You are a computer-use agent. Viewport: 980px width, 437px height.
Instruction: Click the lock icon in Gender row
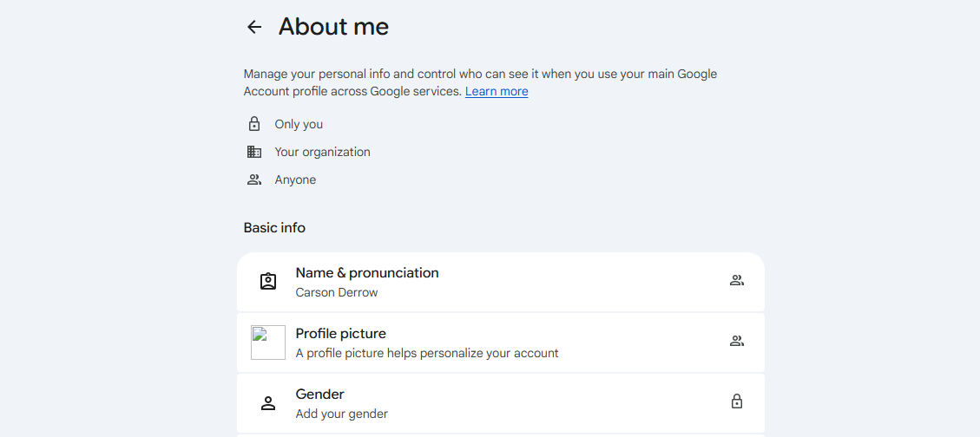tap(737, 401)
